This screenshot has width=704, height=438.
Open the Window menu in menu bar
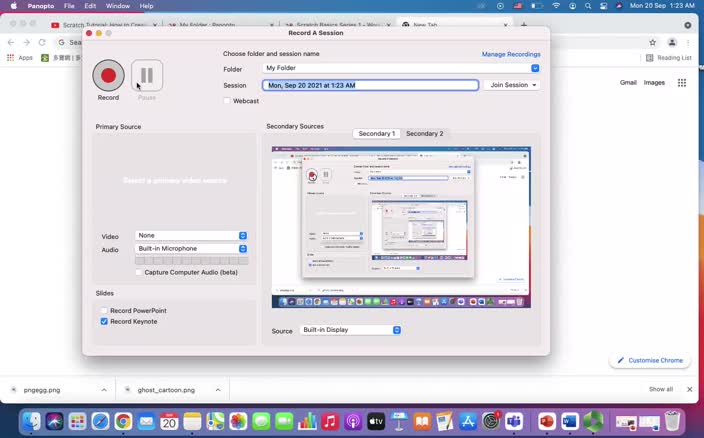pyautogui.click(x=117, y=6)
